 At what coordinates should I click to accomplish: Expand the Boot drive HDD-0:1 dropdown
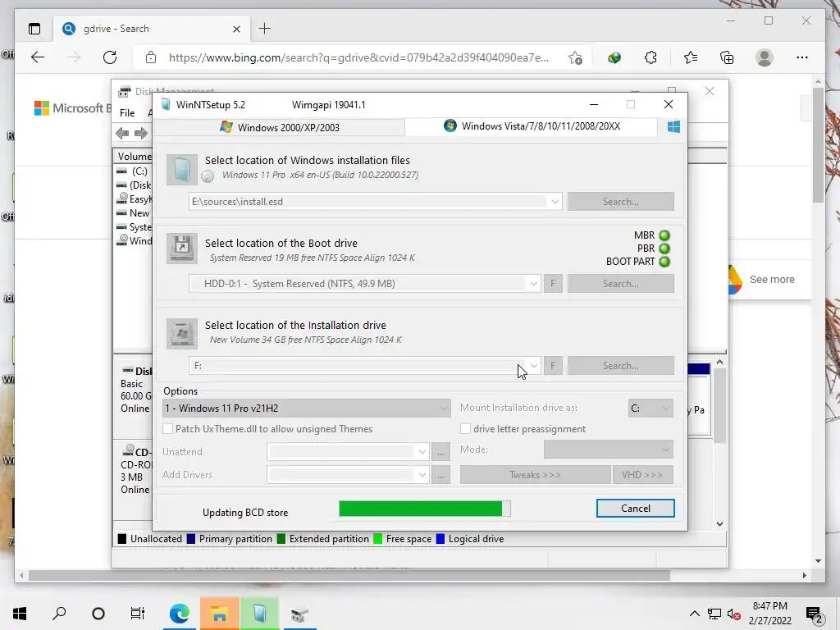pos(533,283)
